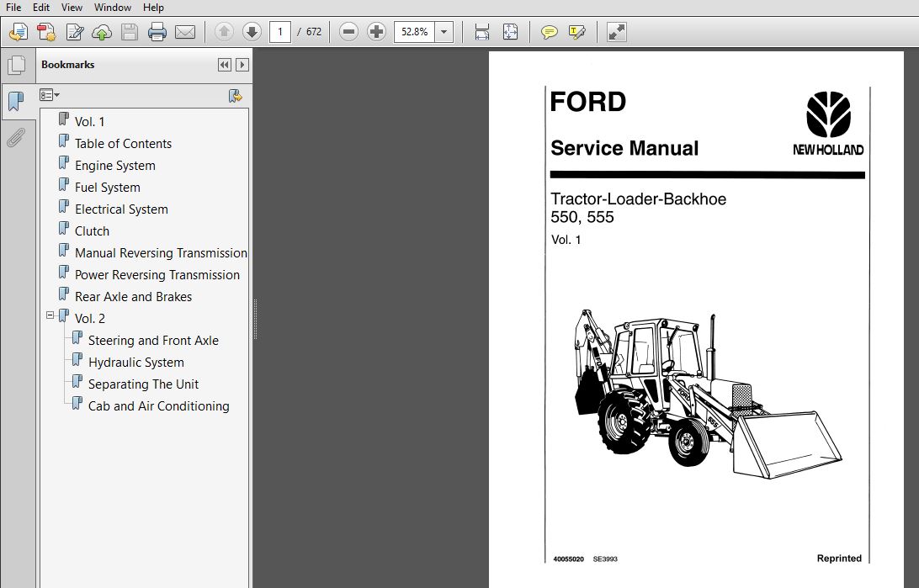Click the SE3993 code on cover
This screenshot has height=588, width=919.
(x=605, y=559)
